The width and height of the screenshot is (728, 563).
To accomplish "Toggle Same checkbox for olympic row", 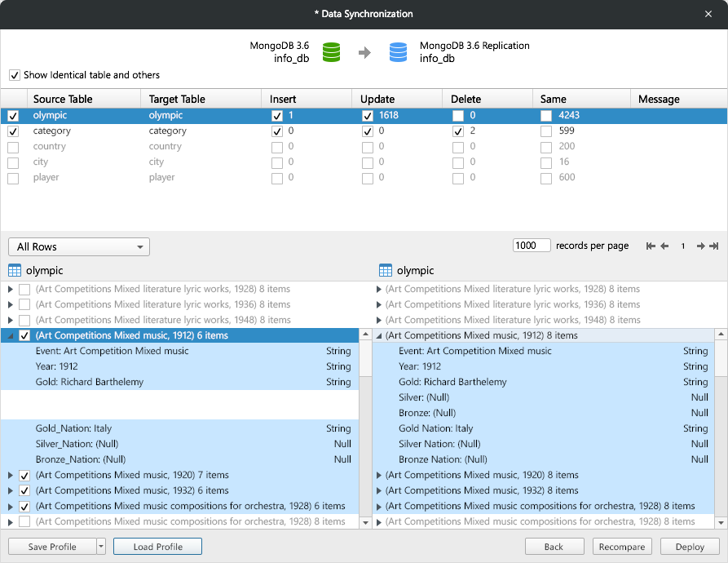I will click(546, 116).
